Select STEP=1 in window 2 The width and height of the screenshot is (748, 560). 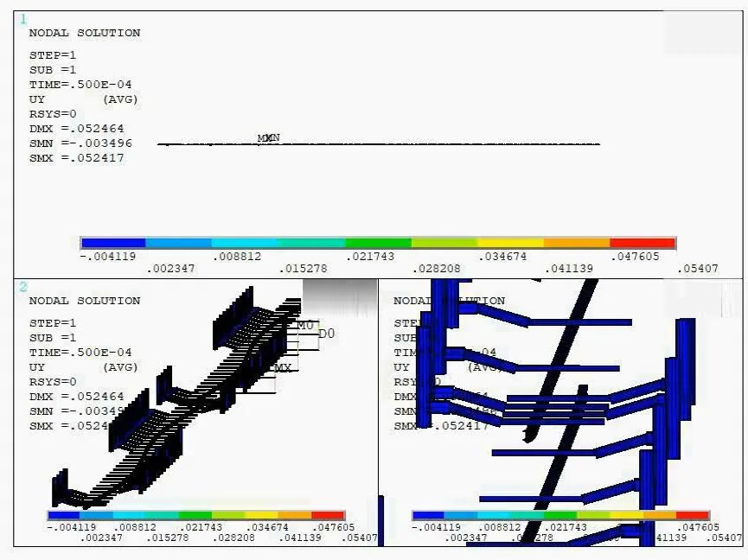coord(53,323)
